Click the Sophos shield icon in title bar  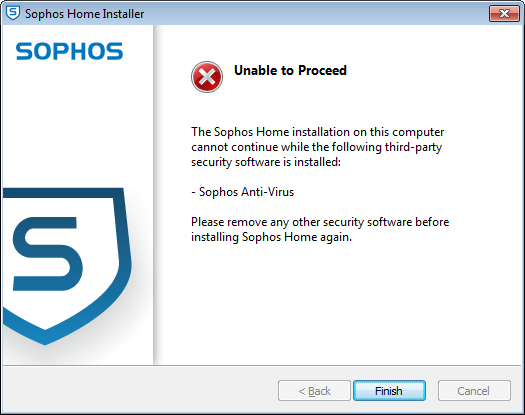13,13
